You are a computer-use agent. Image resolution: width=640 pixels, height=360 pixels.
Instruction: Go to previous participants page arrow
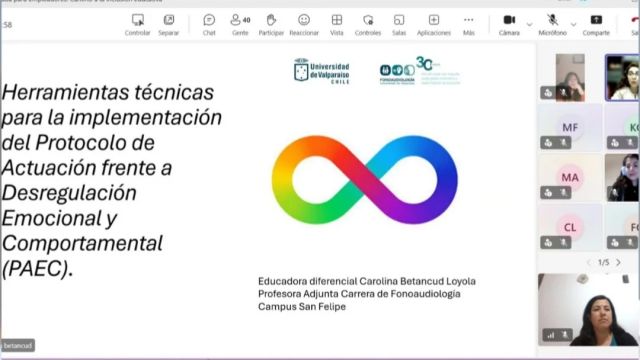(589, 262)
